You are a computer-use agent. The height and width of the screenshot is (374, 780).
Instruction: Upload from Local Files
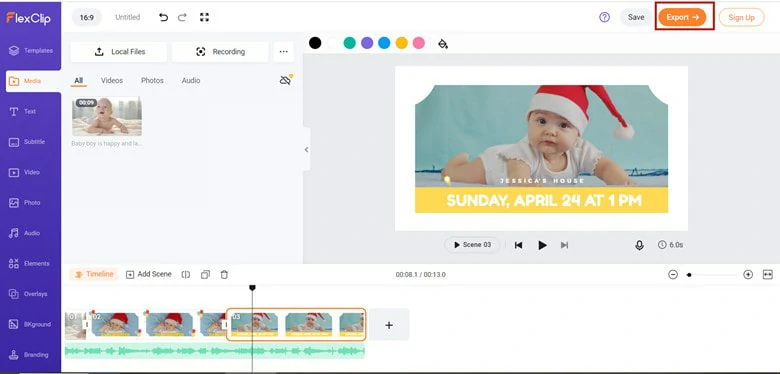click(x=119, y=52)
